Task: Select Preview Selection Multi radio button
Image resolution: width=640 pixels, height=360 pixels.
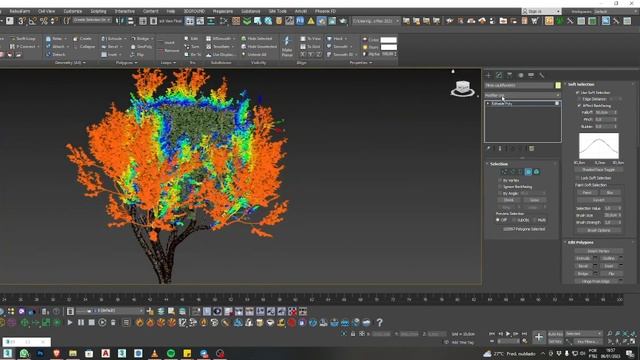Action: click(535, 220)
